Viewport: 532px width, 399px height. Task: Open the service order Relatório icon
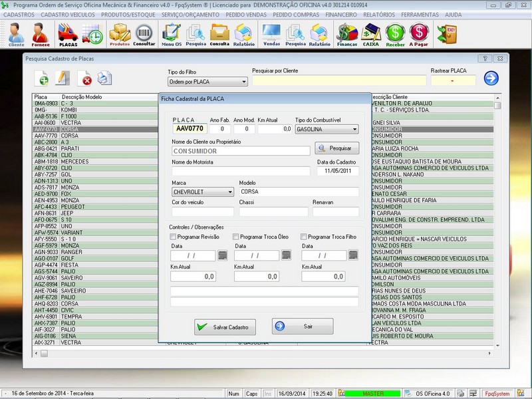[x=243, y=35]
